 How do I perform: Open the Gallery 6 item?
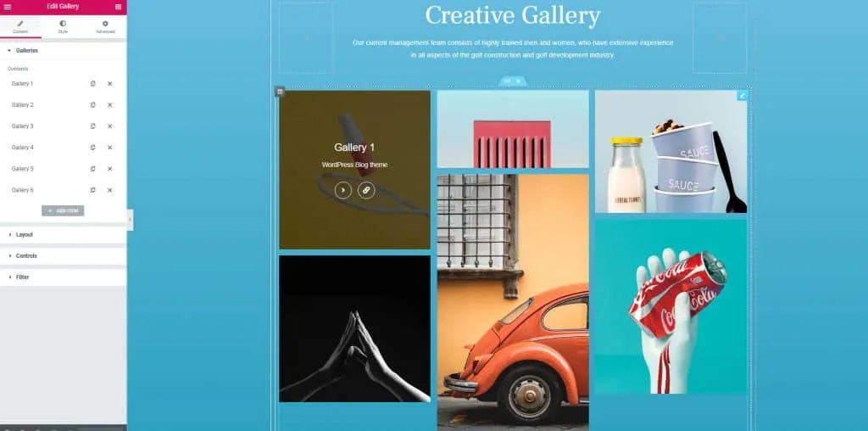coord(22,190)
